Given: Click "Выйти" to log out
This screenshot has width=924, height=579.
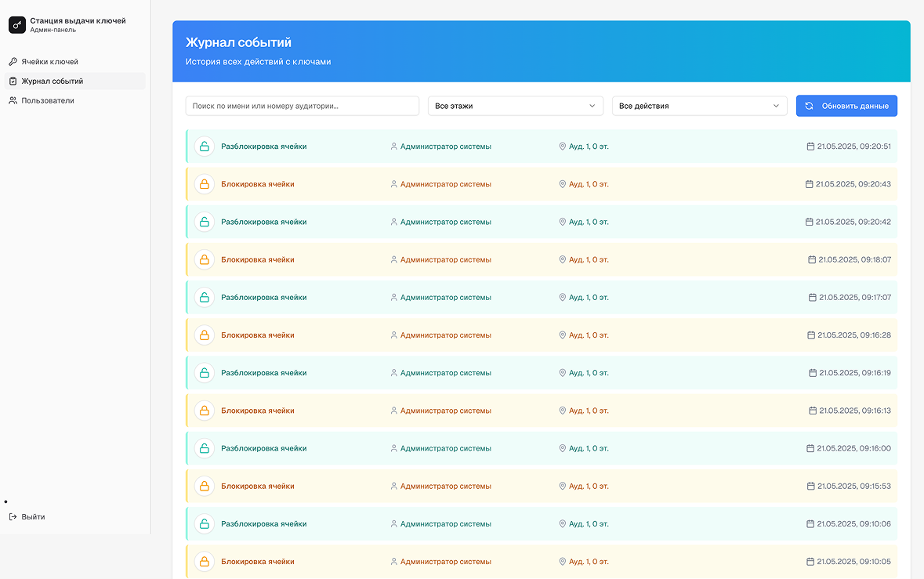Looking at the screenshot, I should click(x=33, y=517).
